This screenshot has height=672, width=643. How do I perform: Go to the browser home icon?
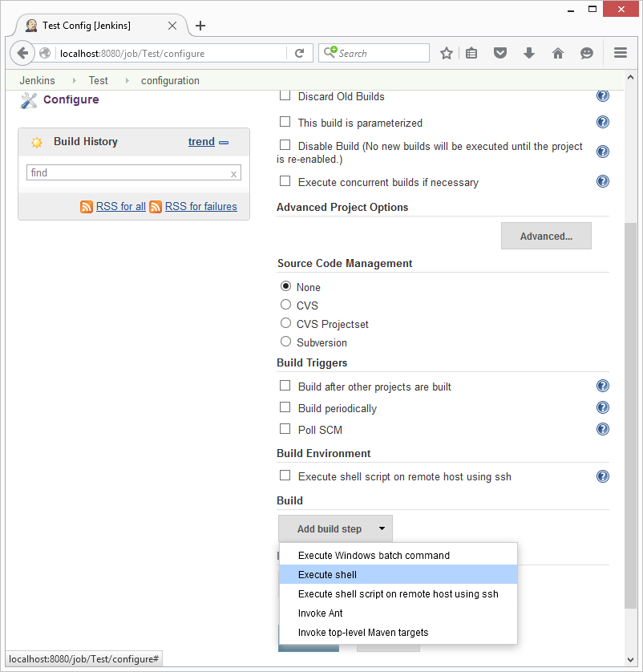tap(558, 53)
